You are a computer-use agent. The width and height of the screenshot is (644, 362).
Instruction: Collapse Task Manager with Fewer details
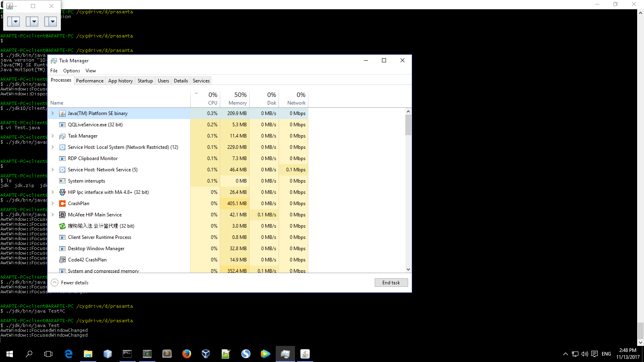pos(70,283)
